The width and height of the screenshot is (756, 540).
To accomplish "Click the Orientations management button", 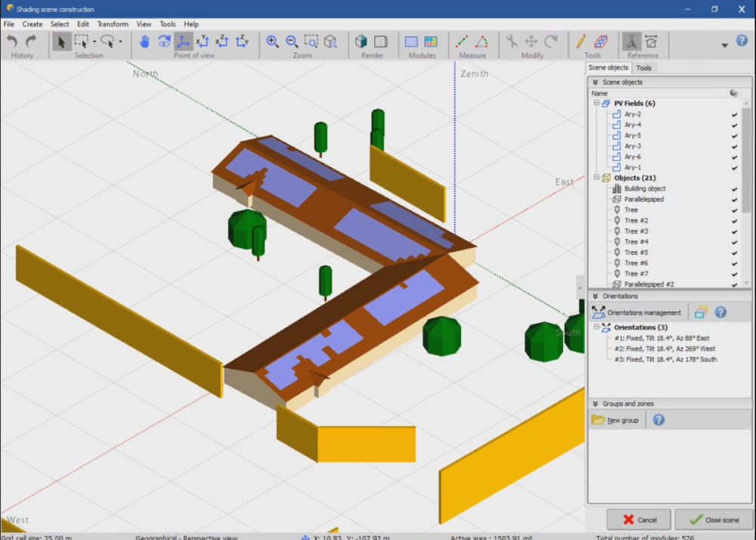I will [x=637, y=312].
